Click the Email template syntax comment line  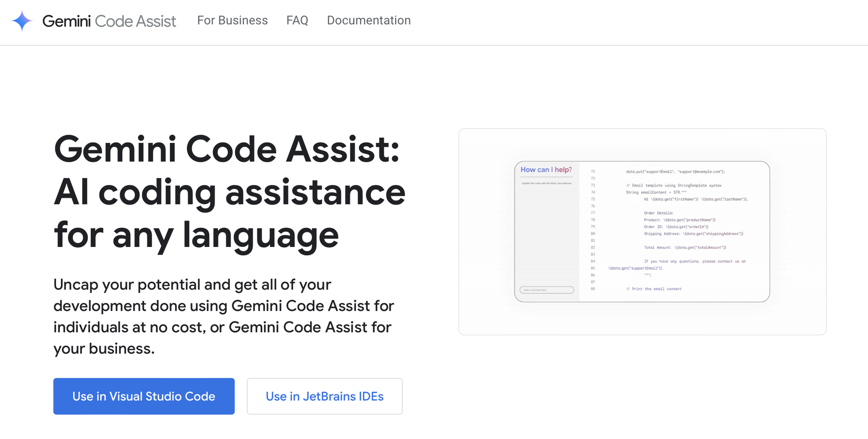674,185
